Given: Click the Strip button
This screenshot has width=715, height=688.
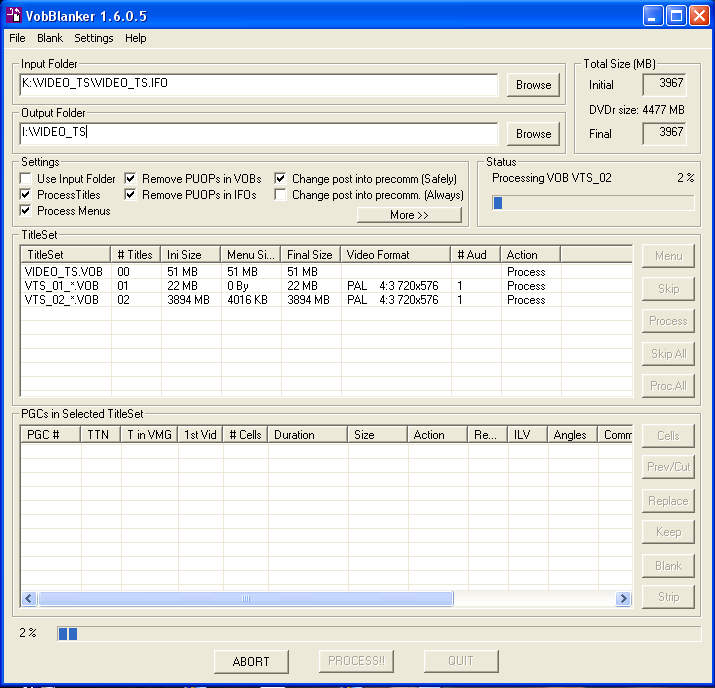Looking at the screenshot, I should (x=668, y=597).
